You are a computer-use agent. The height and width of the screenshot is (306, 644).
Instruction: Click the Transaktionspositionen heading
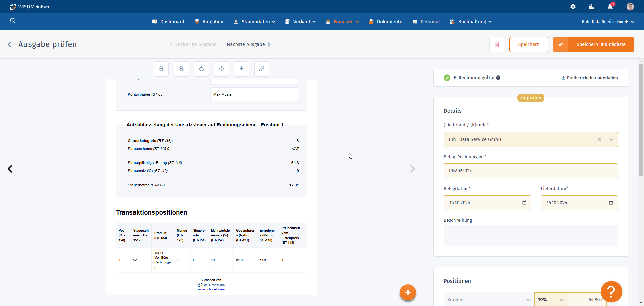coord(152,212)
